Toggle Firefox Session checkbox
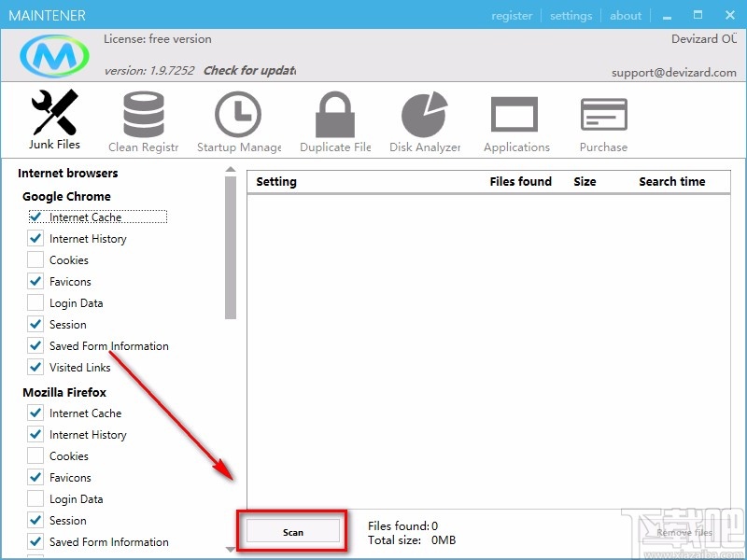The image size is (747, 560). coord(35,520)
